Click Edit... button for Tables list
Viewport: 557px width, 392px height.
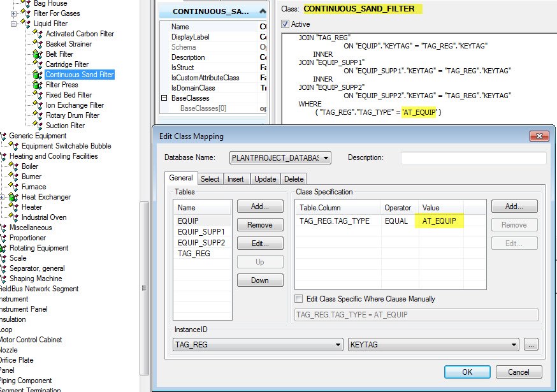[x=260, y=243]
